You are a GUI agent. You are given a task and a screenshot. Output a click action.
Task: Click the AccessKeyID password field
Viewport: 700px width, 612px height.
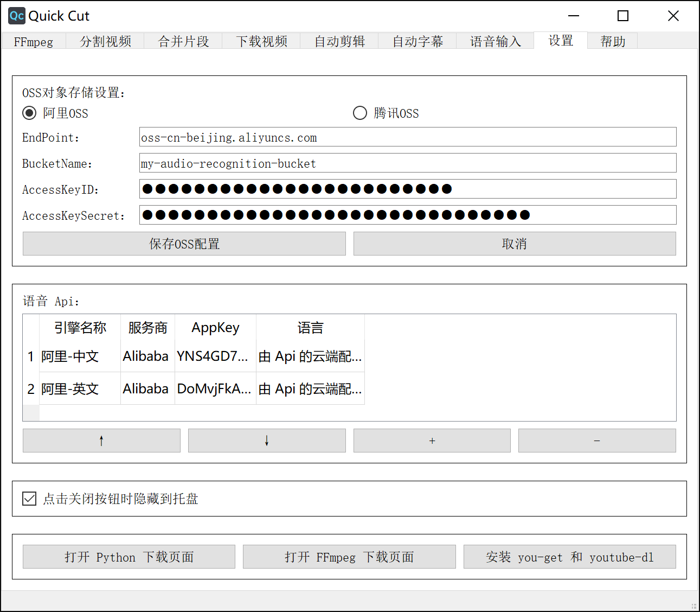[x=408, y=189]
